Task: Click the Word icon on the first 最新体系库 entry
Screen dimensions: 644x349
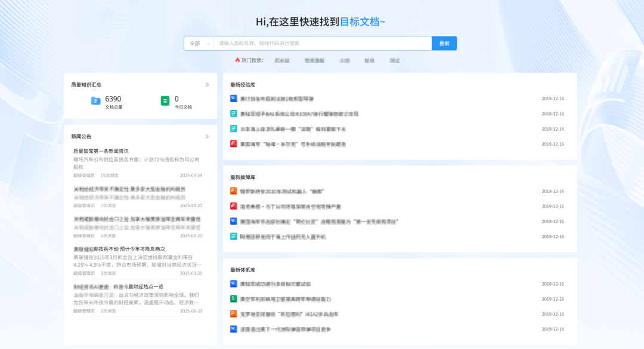Action: click(232, 284)
